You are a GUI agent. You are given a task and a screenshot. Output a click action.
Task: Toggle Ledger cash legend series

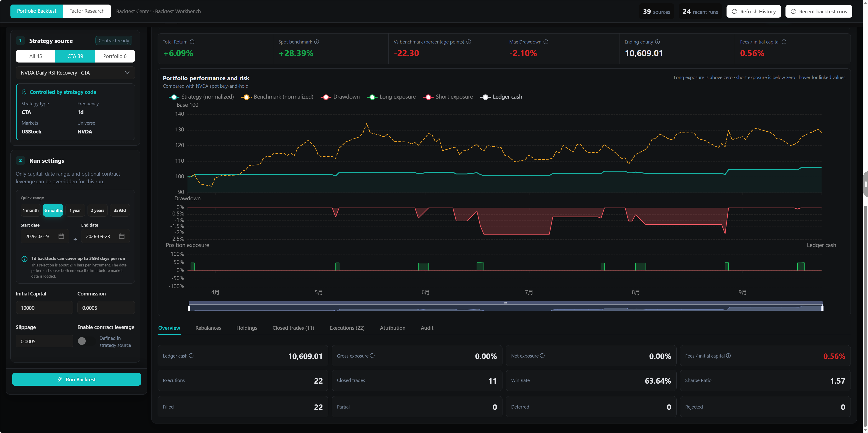pyautogui.click(x=501, y=97)
